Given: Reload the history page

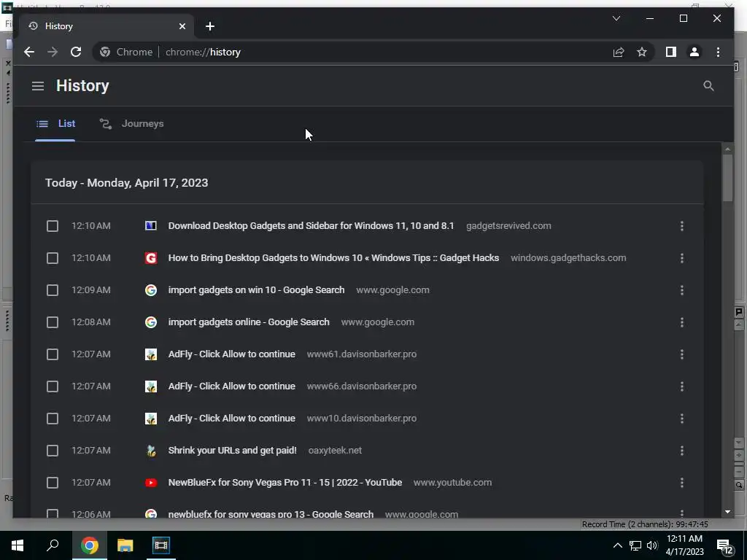Looking at the screenshot, I should [x=76, y=52].
